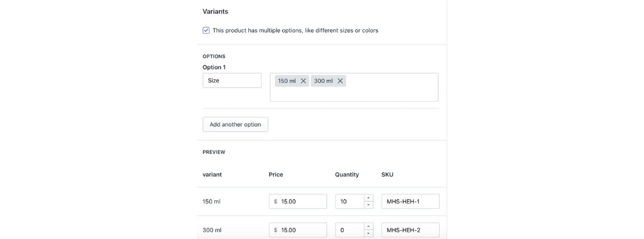644x239 pixels.
Task: Edit the price field for 300 ml
Action: (302, 230)
